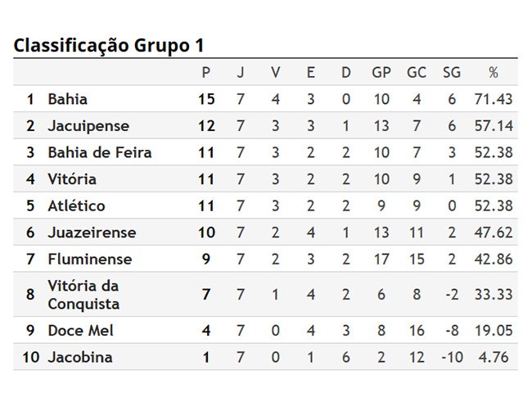Click the GP column header
Screen dimensions: 532x393
coord(381,72)
